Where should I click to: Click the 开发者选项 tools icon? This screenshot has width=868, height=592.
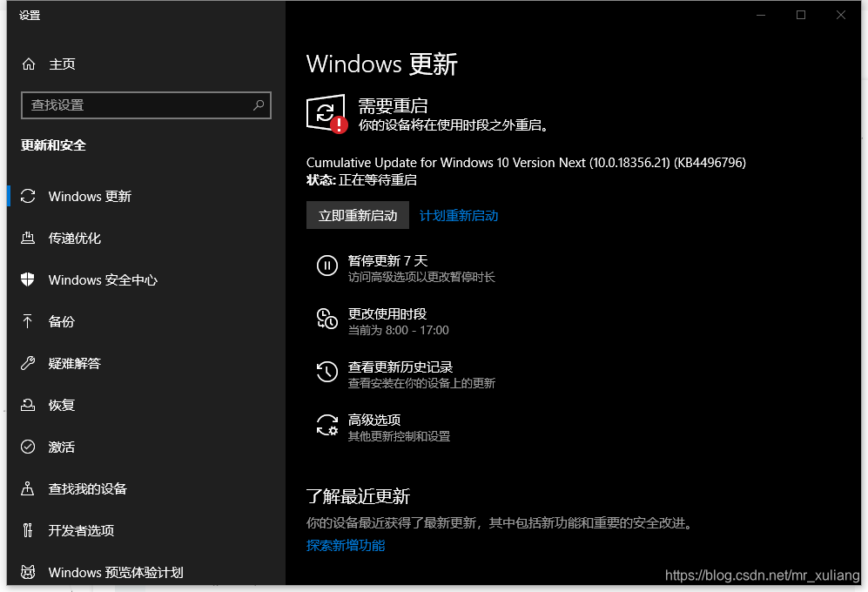tap(28, 530)
